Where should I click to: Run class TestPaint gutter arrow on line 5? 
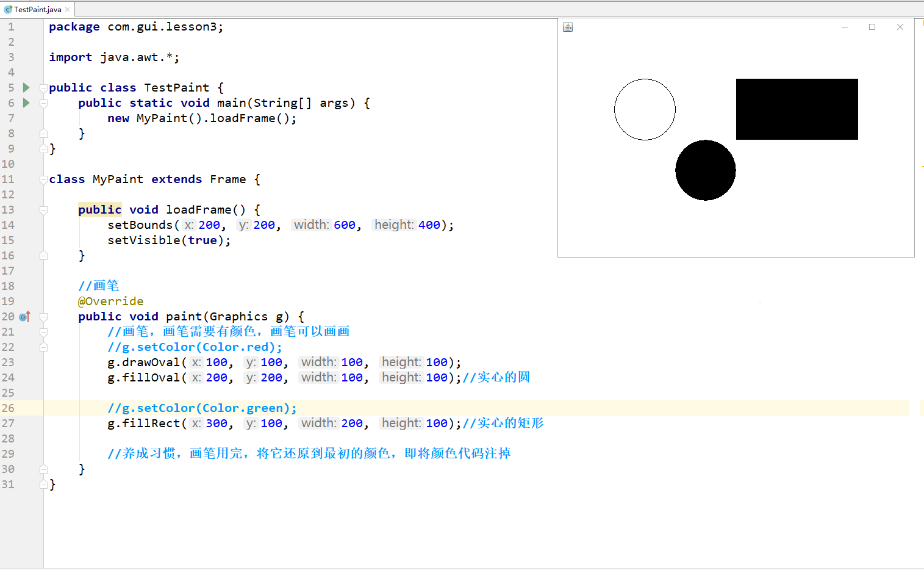(26, 87)
